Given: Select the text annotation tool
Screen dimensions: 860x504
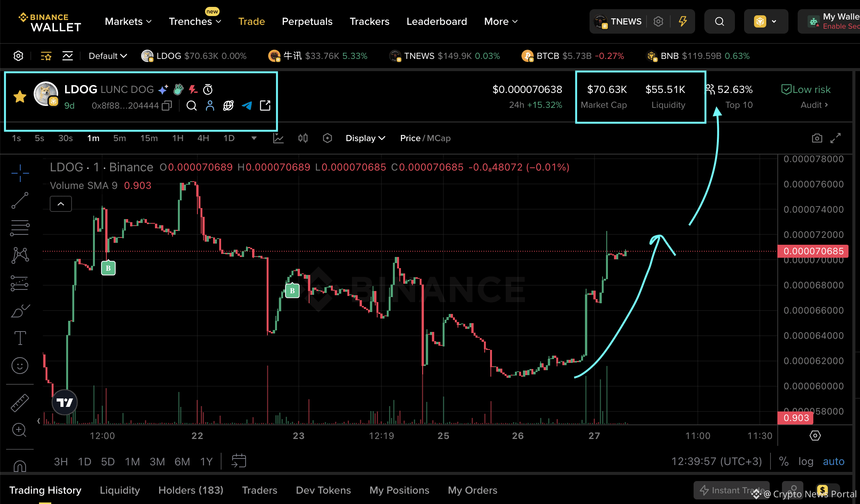Looking at the screenshot, I should click(20, 338).
